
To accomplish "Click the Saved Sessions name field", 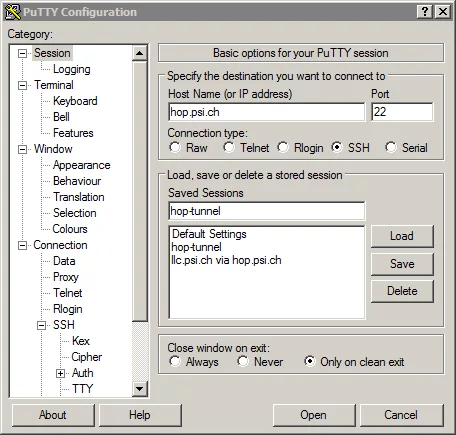I will pyautogui.click(x=267, y=211).
